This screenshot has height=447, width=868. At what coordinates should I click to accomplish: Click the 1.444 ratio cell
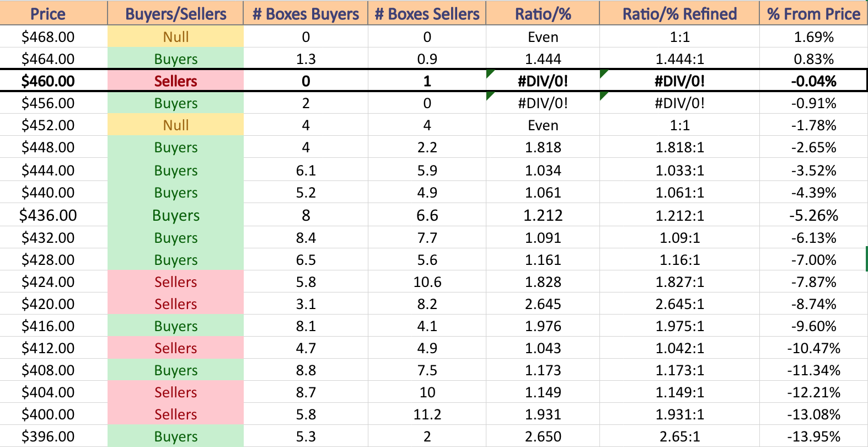[543, 58]
